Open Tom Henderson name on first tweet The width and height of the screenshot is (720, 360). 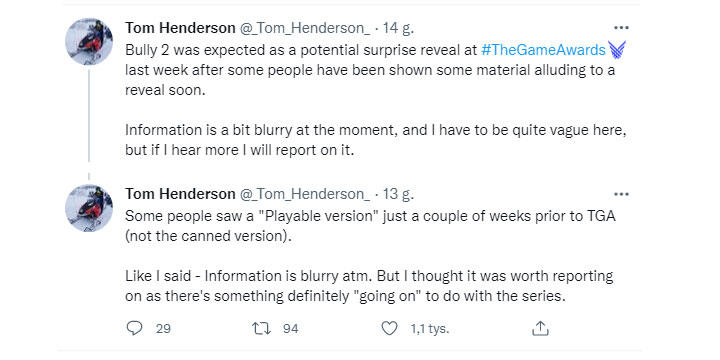tap(180, 28)
